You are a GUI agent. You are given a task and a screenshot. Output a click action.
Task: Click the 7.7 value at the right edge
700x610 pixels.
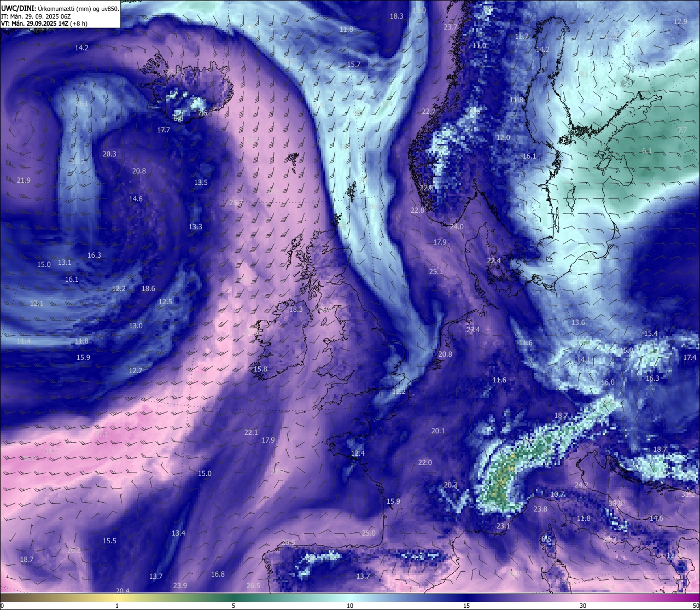(682, 130)
